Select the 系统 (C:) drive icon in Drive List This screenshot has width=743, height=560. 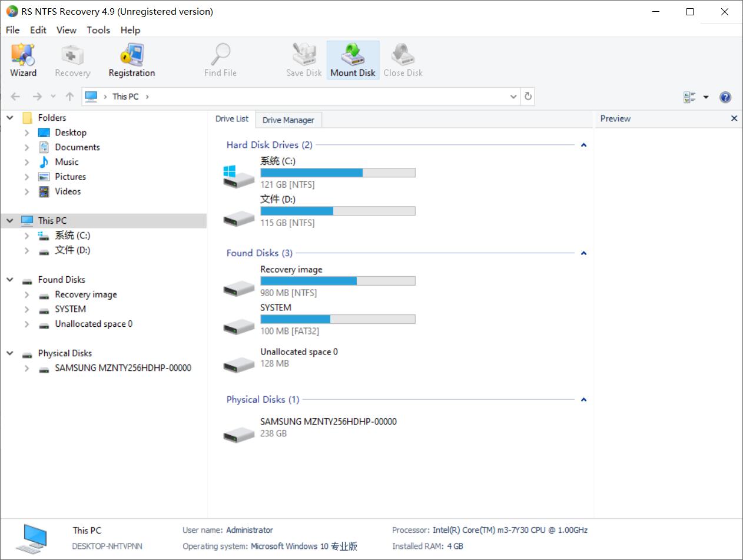239,176
